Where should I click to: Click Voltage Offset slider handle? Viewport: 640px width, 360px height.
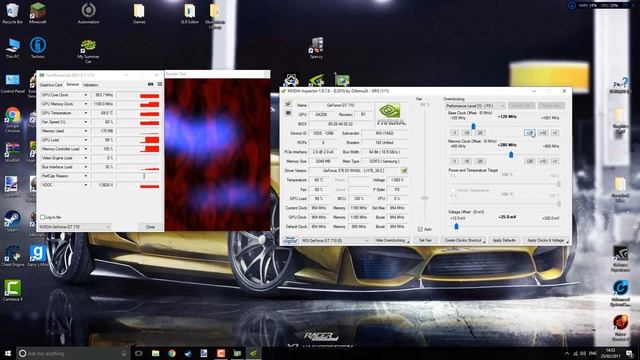coord(456,226)
